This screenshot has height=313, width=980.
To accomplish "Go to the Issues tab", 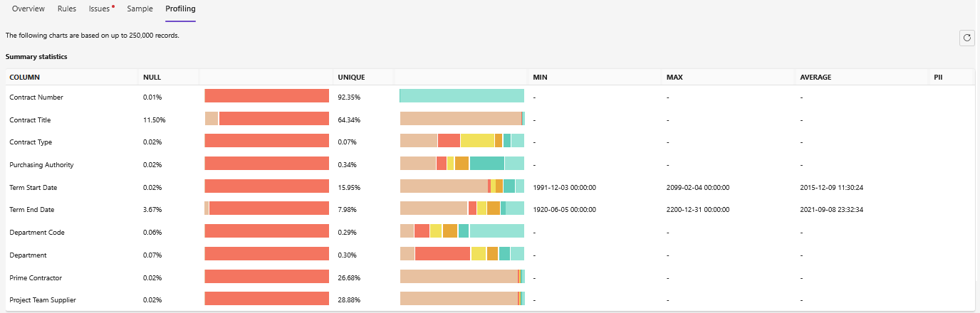I will coord(100,9).
